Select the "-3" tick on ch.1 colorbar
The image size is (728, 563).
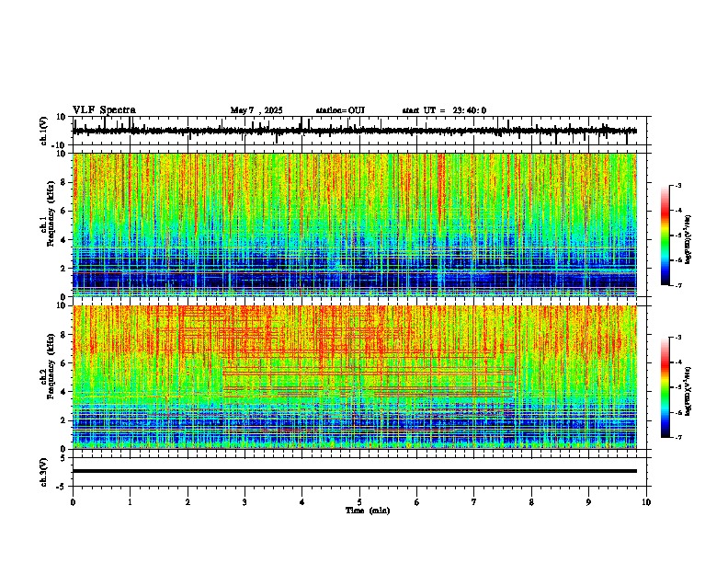677,186
